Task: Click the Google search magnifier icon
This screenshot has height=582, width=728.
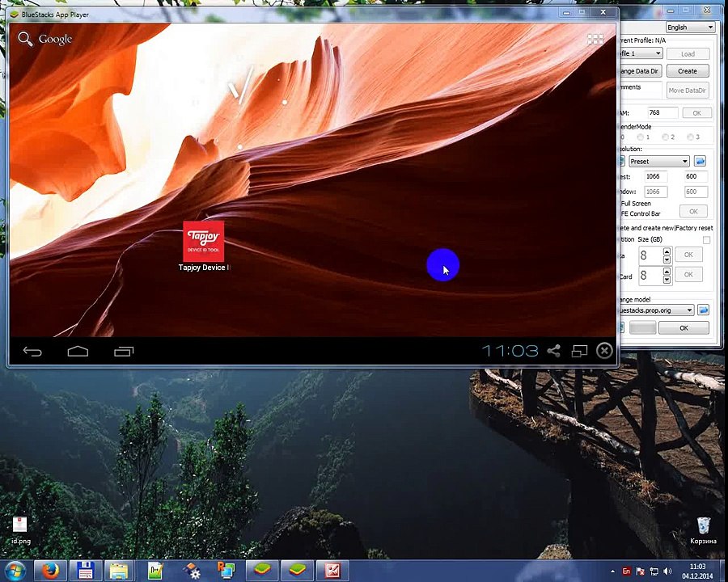Action: [25, 39]
